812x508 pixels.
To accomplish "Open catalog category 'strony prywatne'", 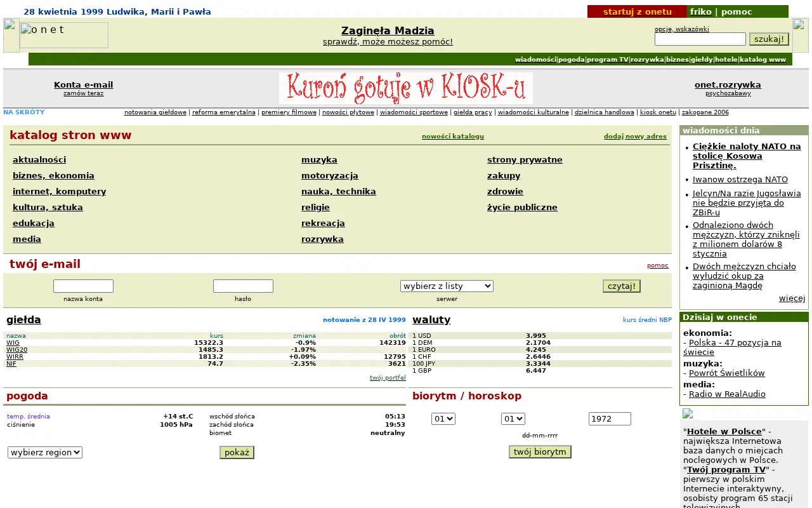I will (x=525, y=159).
